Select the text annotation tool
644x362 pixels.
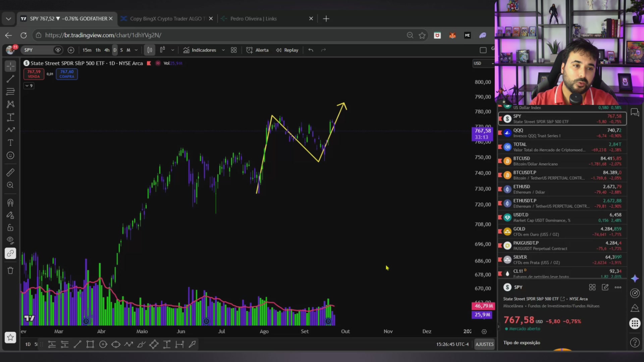tap(10, 143)
